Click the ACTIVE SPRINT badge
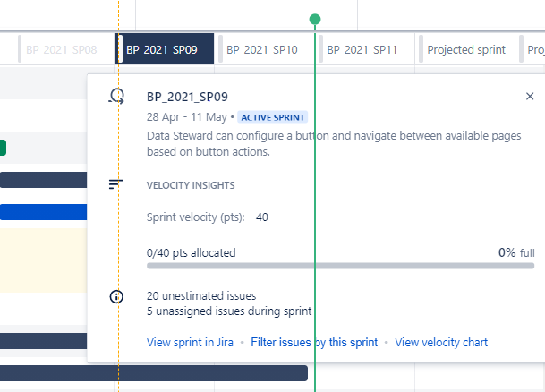This screenshot has width=545, height=392. point(272,117)
